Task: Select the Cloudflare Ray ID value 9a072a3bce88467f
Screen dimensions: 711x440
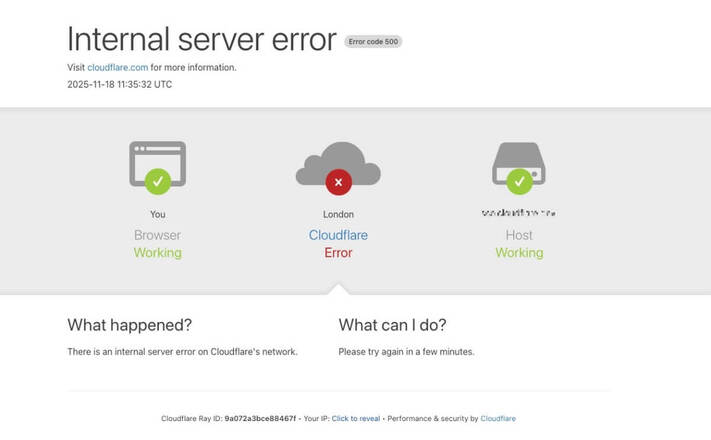Action: click(260, 419)
